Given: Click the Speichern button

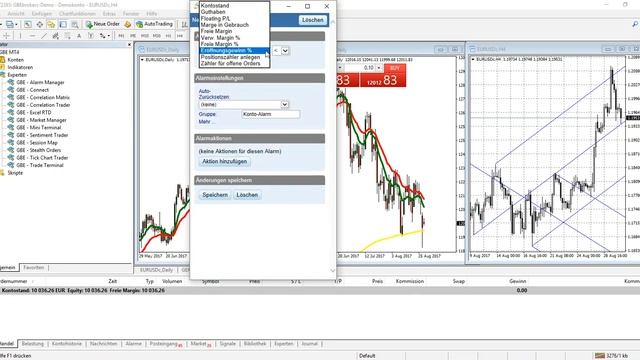Looking at the screenshot, I should (x=215, y=195).
